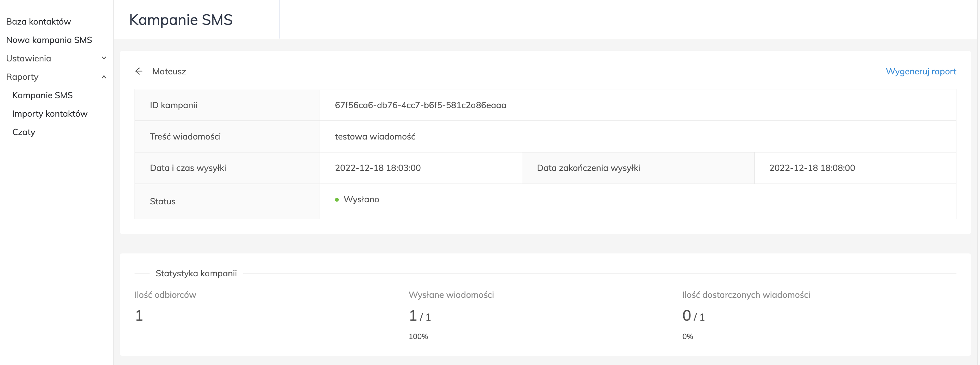The image size is (980, 365).
Task: Select Kampanie SMS under Raporty
Action: pos(42,96)
